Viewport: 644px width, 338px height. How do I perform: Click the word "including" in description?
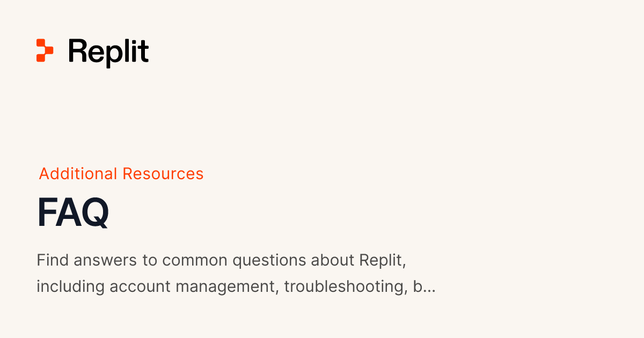tap(70, 286)
